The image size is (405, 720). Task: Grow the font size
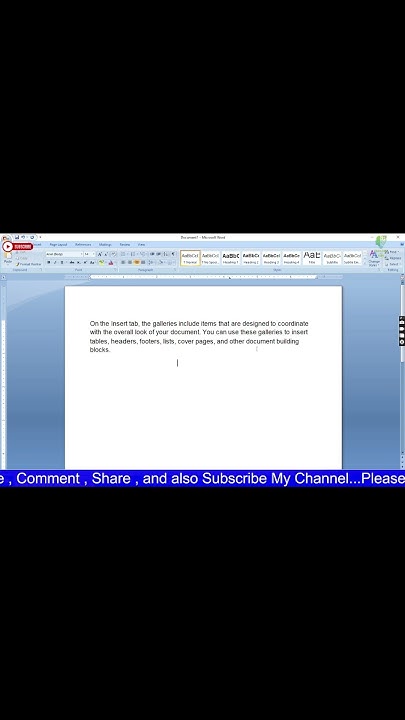coord(100,254)
